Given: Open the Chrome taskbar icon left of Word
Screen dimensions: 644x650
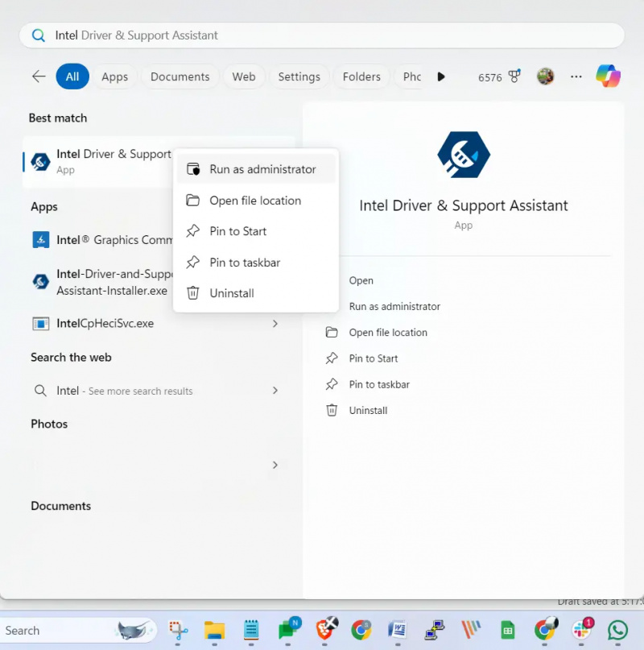Looking at the screenshot, I should [x=361, y=630].
